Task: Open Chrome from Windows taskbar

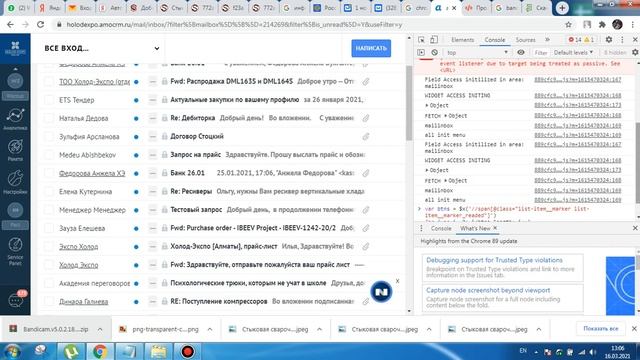Action: coord(100,351)
